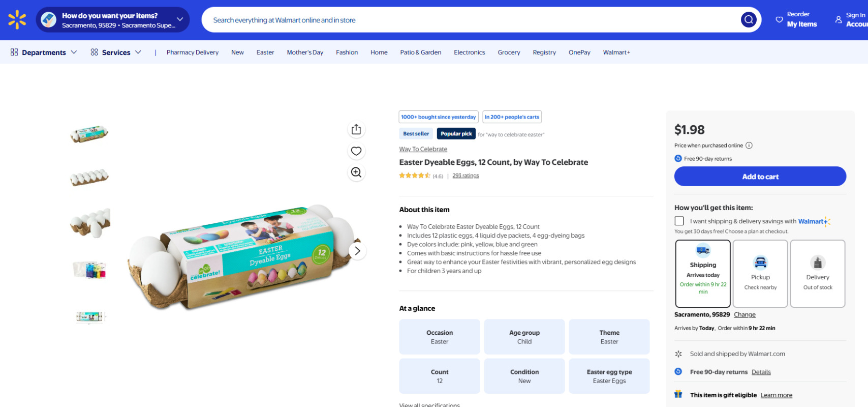The height and width of the screenshot is (407, 868).
Task: Open price info tooltip icon
Action: (x=749, y=146)
